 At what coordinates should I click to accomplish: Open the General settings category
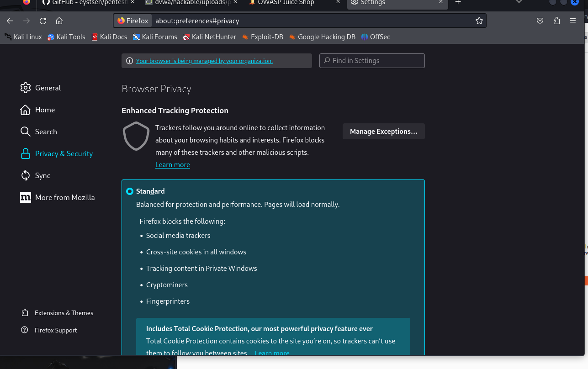41,88
